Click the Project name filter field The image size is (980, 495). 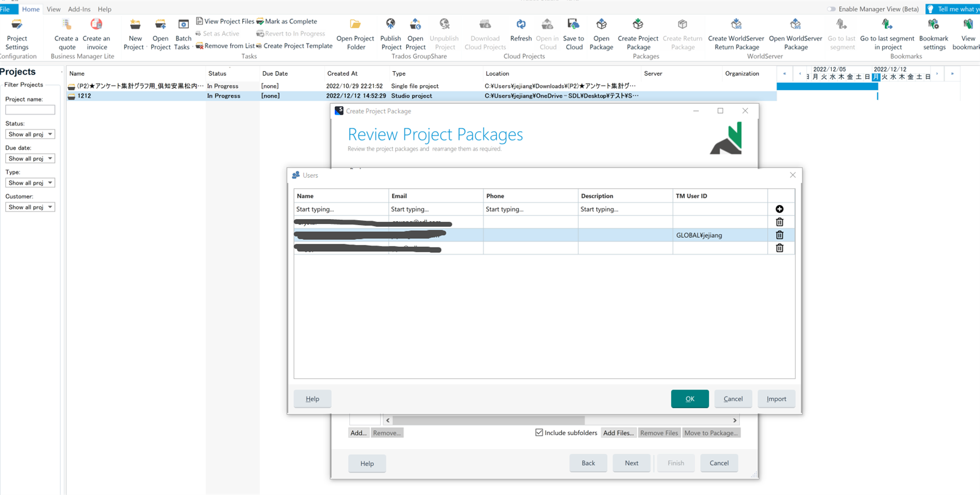tap(30, 110)
